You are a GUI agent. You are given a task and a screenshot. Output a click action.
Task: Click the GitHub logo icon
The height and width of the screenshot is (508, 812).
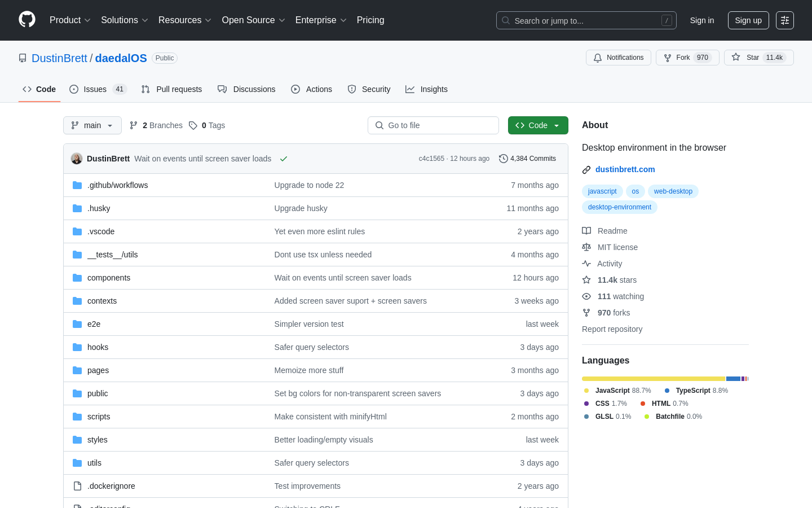pos(27,20)
